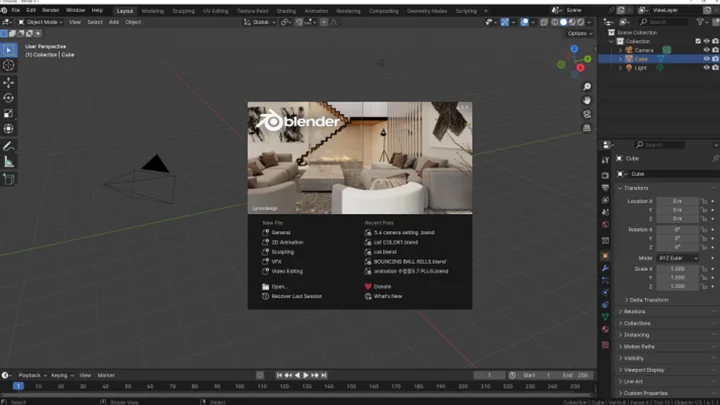Viewport: 720px width, 405px height.
Task: Hide Light in viewport via eye icon
Action: [706, 68]
